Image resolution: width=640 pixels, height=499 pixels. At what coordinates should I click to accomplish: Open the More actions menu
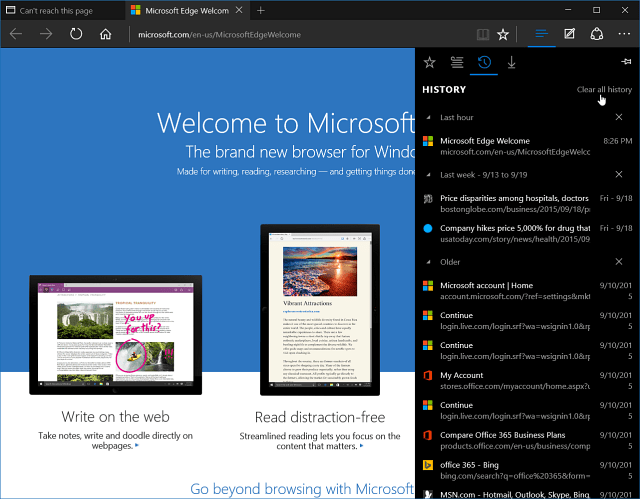[624, 34]
